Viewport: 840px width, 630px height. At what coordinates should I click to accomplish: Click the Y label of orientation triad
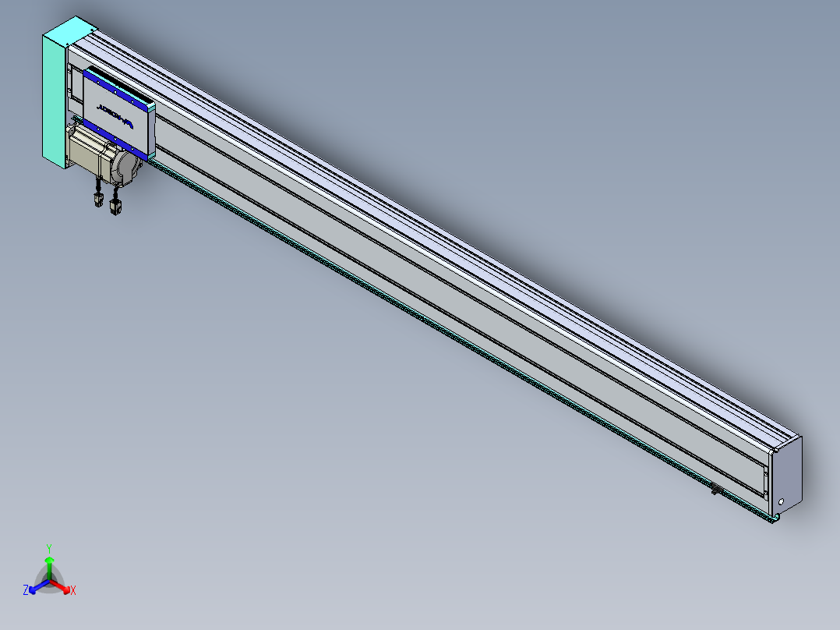point(49,549)
